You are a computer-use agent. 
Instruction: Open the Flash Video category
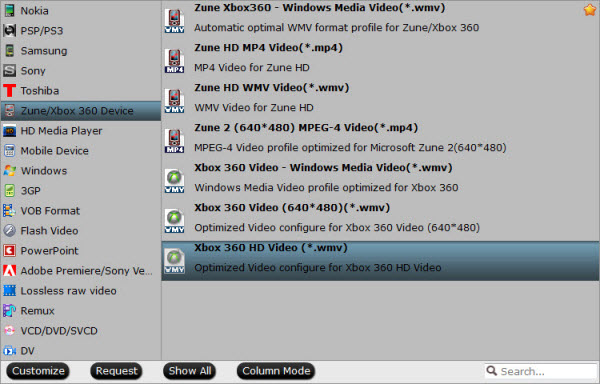click(x=81, y=231)
